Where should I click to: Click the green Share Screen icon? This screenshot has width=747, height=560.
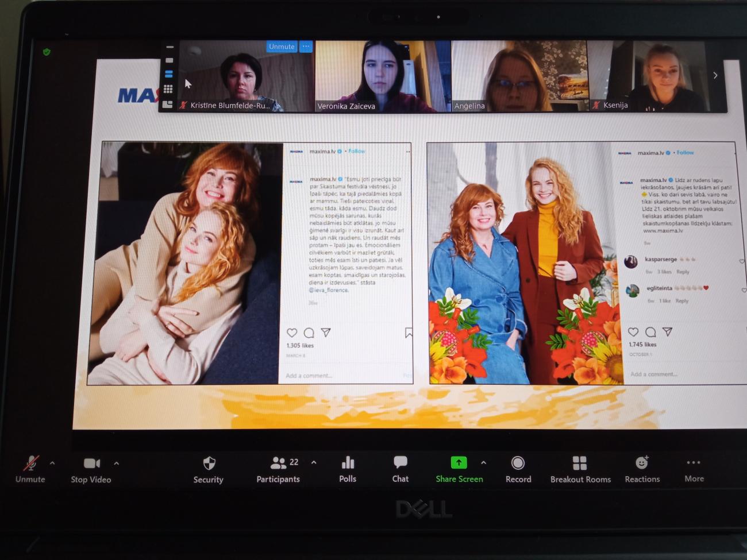coord(459,463)
